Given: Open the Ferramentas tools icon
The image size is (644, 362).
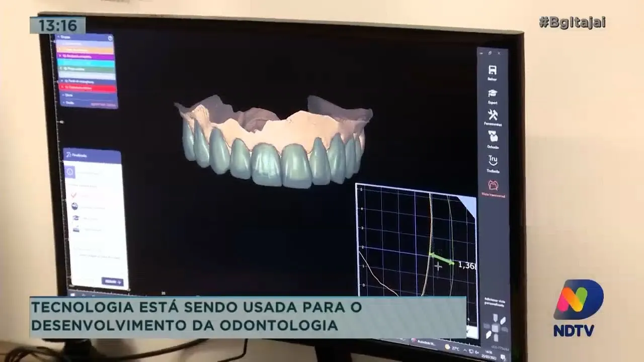Looking at the screenshot, I should (493, 115).
